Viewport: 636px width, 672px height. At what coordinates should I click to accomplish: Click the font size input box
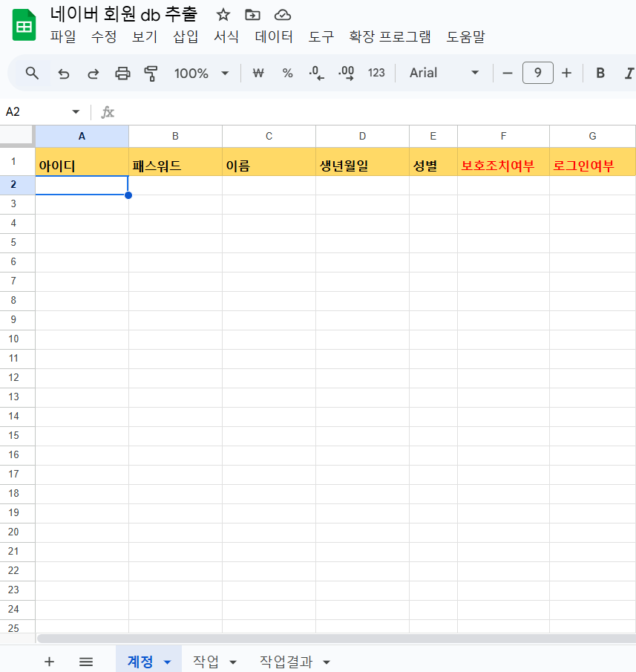click(x=538, y=73)
